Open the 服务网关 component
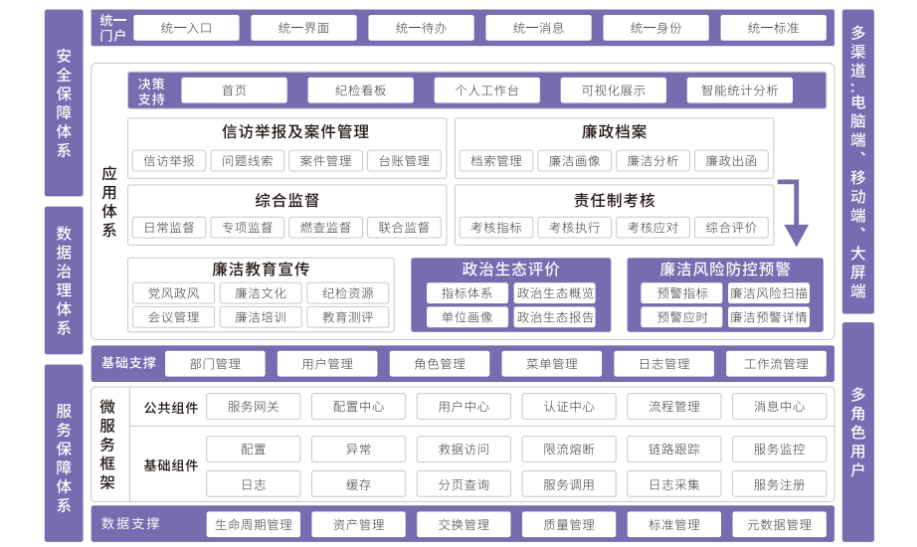Screen dimensions: 917x547 click(x=253, y=407)
